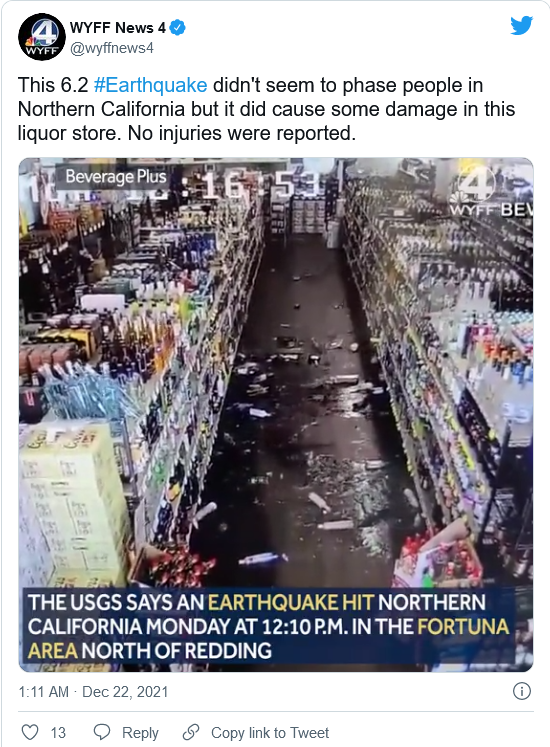Click the chain link copy icon
Screen dimensions: 550x747
click(191, 732)
